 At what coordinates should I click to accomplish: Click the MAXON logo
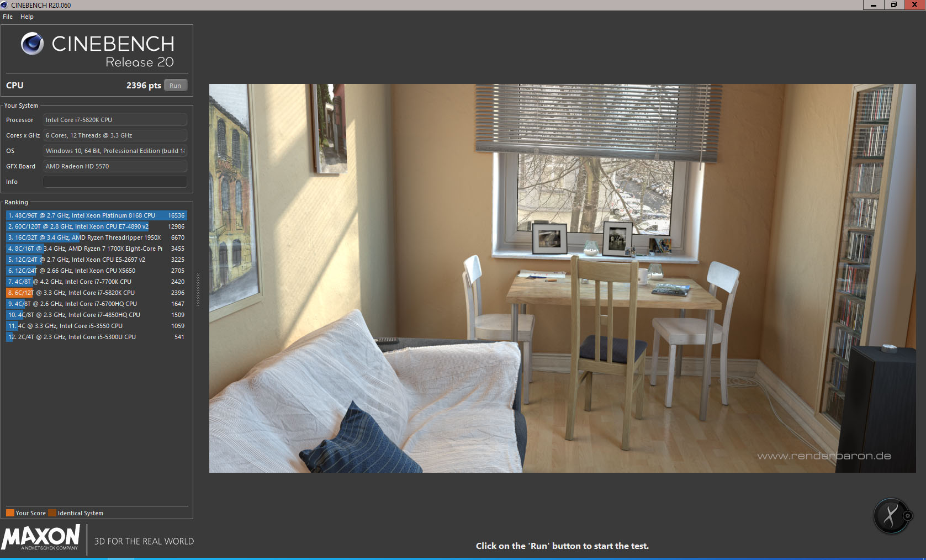click(x=41, y=538)
